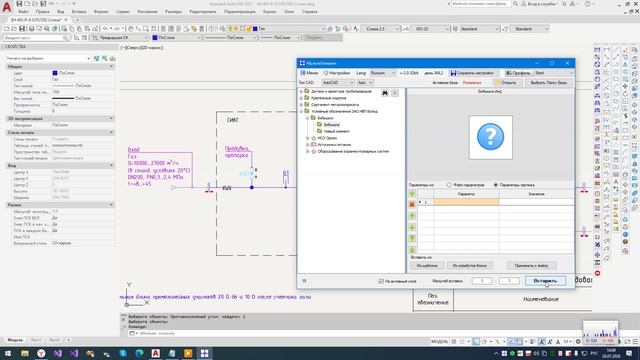Open the Insert menu in the menu bar
This screenshot has width=640, height=360.
(x=79, y=12)
